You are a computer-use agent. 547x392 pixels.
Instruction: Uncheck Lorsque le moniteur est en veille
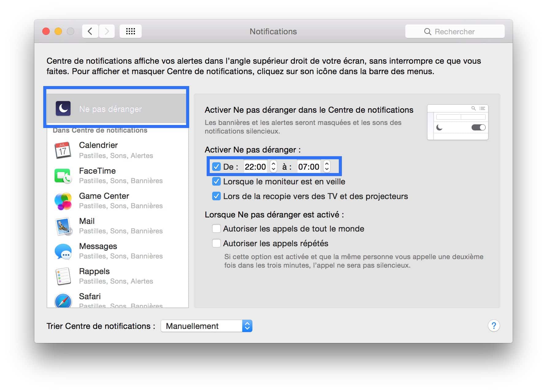[x=216, y=181]
